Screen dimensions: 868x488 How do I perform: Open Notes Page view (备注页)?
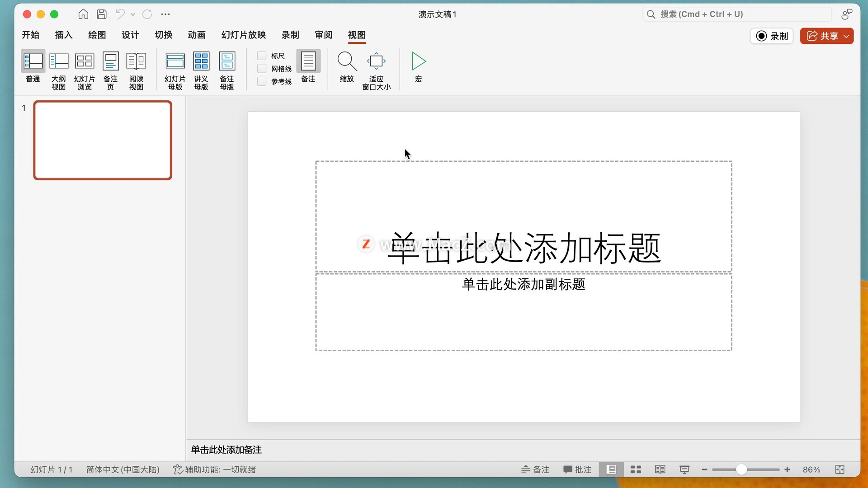[111, 71]
